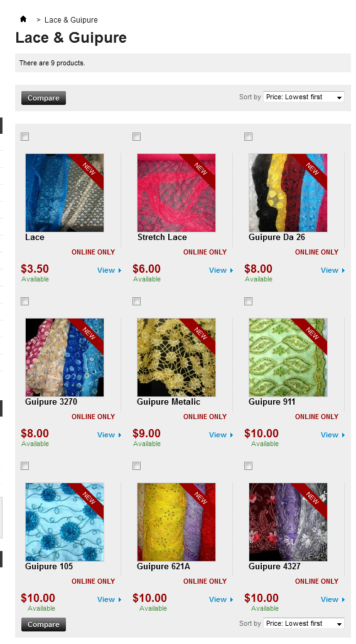Click the NEW ribbon on Guipure 4327
This screenshot has width=356, height=644.
[x=312, y=498]
